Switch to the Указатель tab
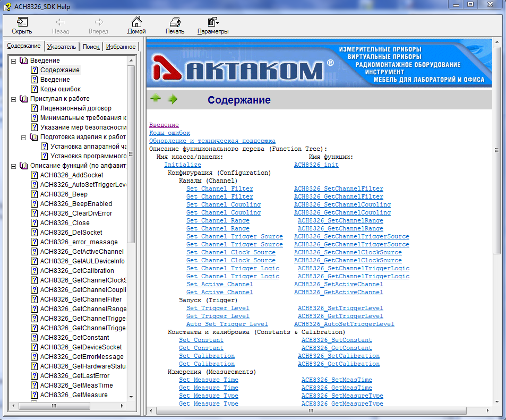 point(61,47)
